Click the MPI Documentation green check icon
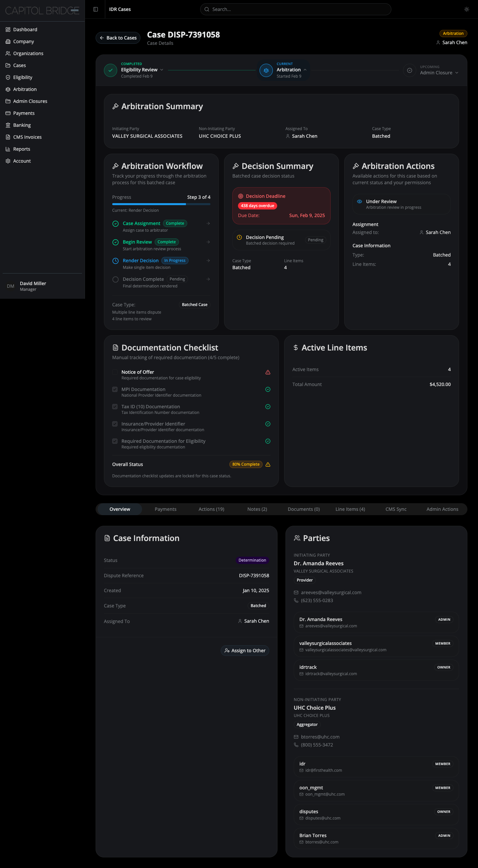This screenshot has width=478, height=868. coord(268,390)
